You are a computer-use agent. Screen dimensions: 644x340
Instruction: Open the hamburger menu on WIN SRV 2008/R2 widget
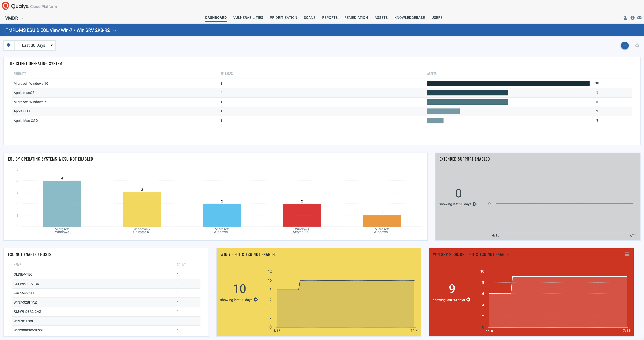pyautogui.click(x=627, y=254)
